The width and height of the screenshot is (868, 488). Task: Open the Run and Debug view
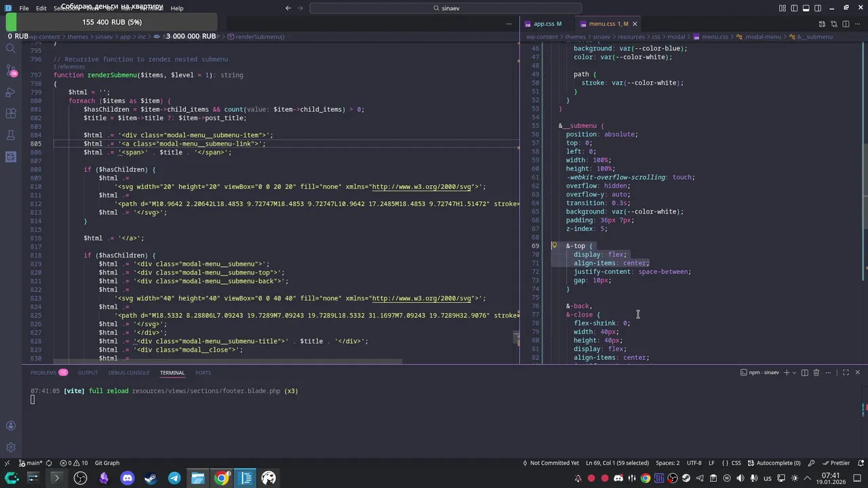click(x=11, y=92)
